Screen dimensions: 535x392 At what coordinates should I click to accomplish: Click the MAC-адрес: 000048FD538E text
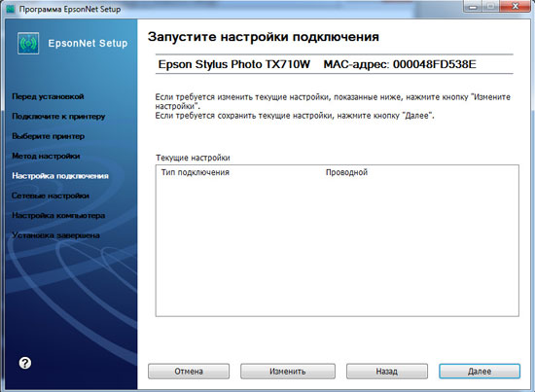[x=400, y=64]
